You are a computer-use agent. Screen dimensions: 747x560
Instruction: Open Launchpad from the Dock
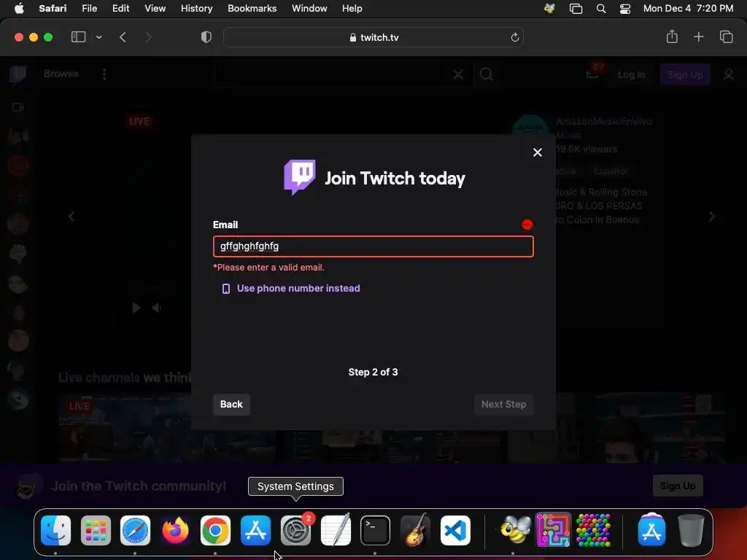96,530
